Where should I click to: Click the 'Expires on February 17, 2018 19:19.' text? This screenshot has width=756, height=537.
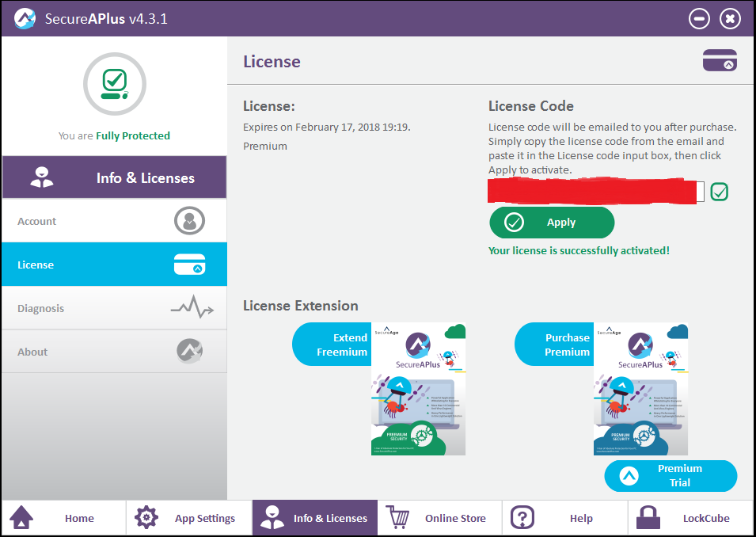pos(326,127)
